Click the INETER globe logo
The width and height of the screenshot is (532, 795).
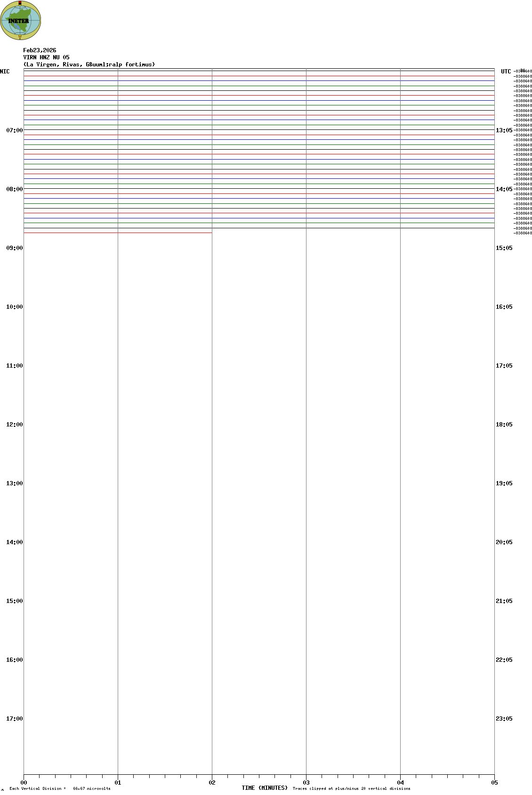tap(20, 20)
